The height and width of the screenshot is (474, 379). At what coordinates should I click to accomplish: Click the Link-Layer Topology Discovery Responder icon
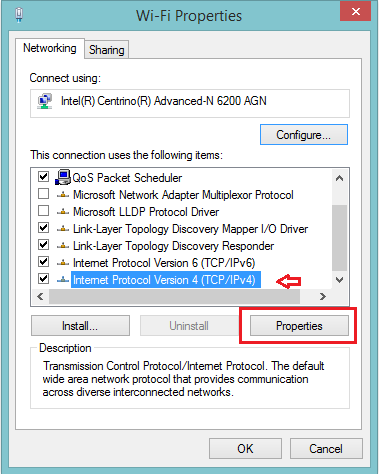pos(63,246)
